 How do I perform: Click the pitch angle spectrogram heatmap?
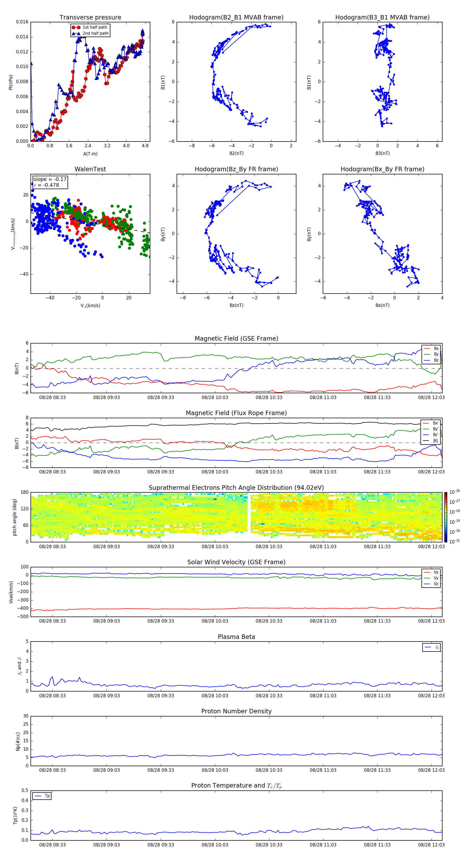click(236, 517)
